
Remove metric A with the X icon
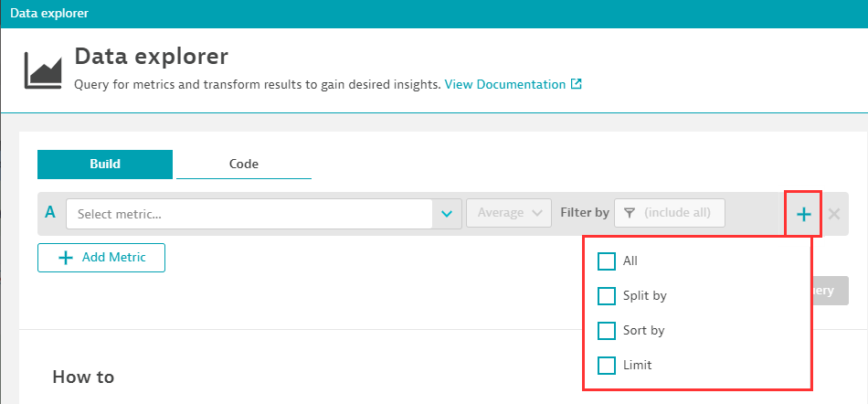point(833,214)
